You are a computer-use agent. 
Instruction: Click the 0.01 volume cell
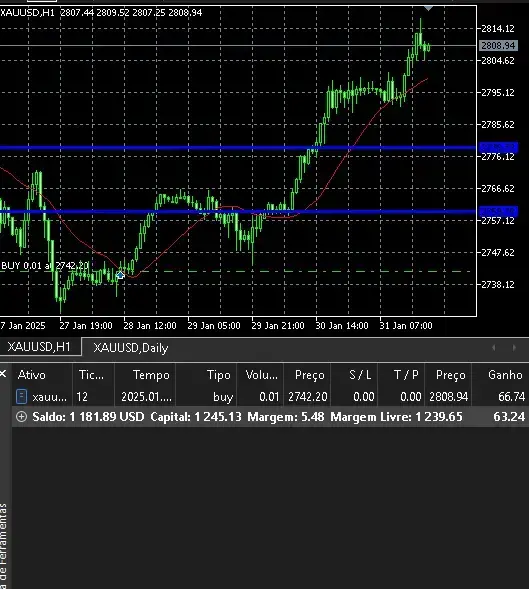click(269, 397)
